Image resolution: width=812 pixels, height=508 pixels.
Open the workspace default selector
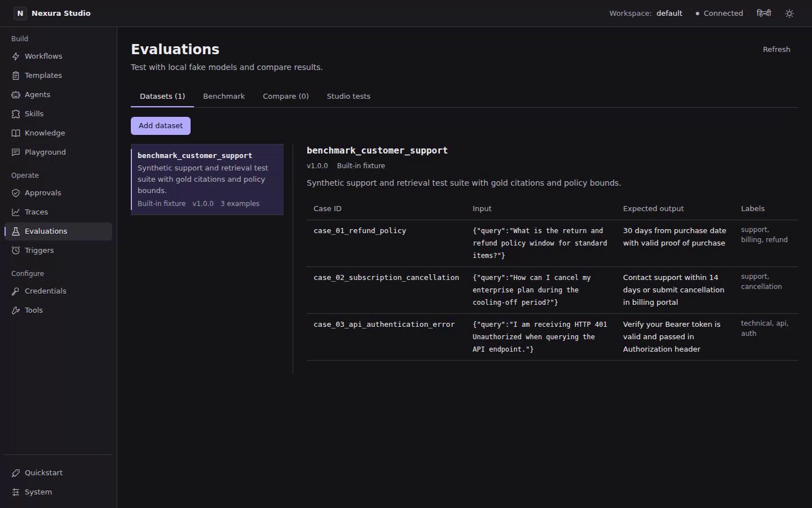(646, 14)
